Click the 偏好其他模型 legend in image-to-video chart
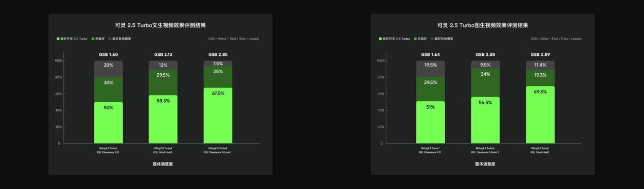The image size is (644, 189). 442,39
